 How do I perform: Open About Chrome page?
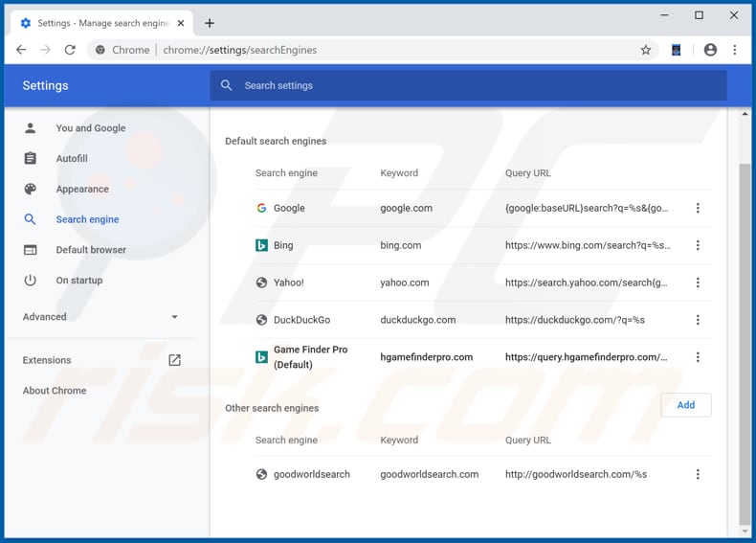coord(55,391)
